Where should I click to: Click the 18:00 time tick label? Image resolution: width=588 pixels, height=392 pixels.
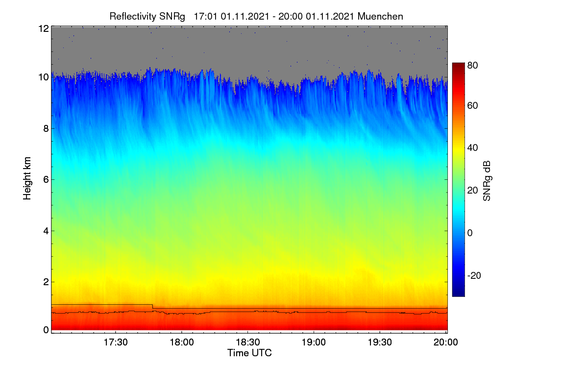181,343
